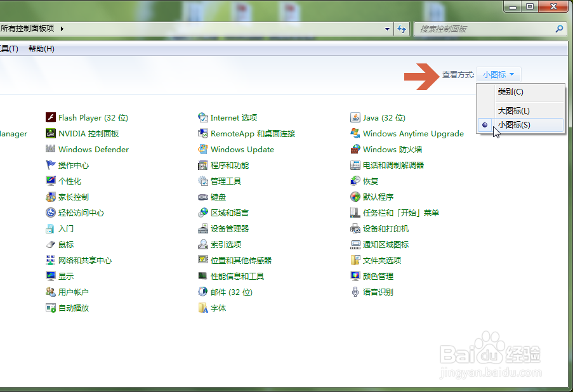Open the Windows Anytime Upgrade link
Image resolution: width=573 pixels, height=392 pixels.
click(x=413, y=134)
